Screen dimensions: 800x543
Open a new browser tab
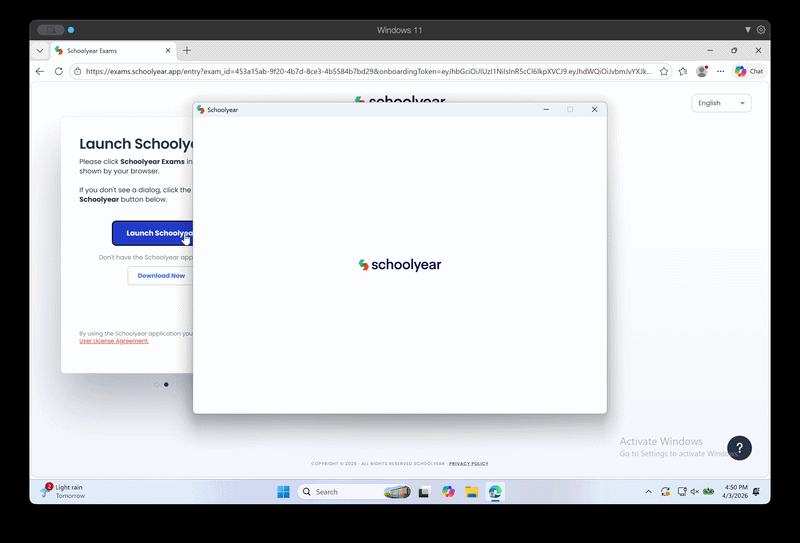[187, 51]
